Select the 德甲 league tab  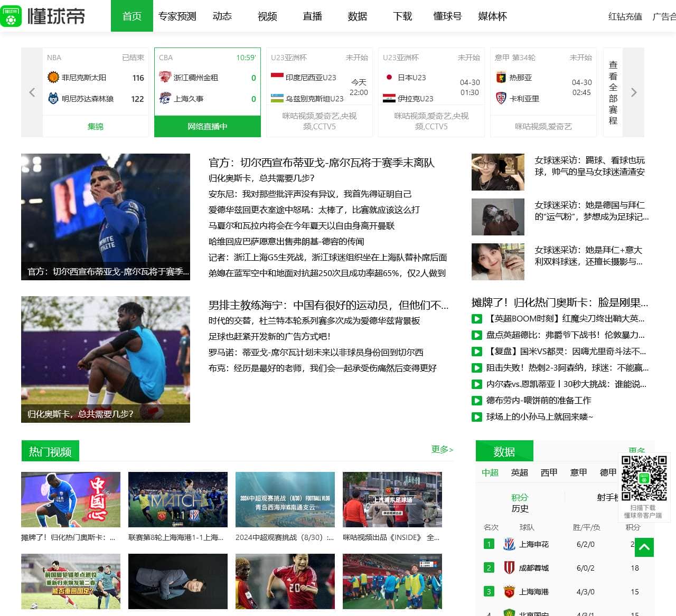click(x=608, y=472)
